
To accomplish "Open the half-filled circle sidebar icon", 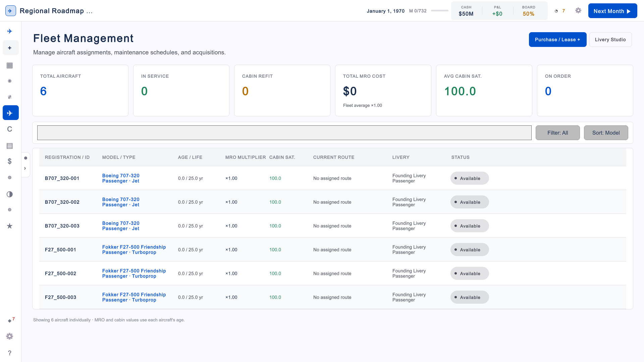I will coord(10,194).
